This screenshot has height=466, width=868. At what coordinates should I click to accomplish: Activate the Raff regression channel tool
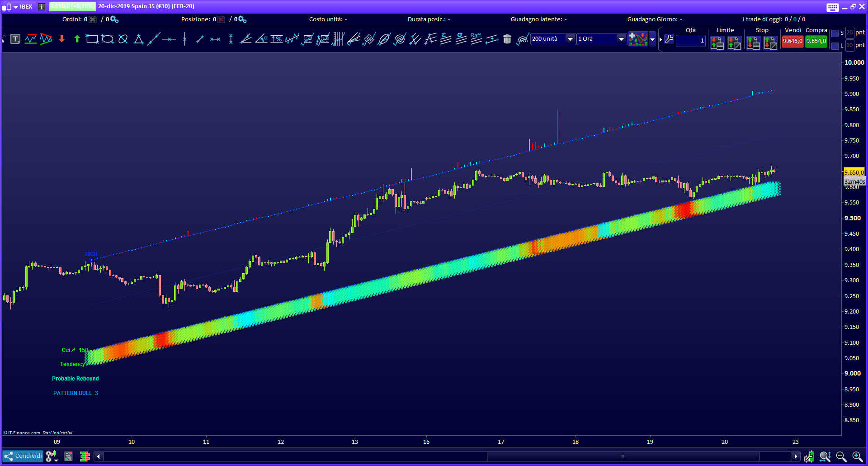[x=476, y=39]
